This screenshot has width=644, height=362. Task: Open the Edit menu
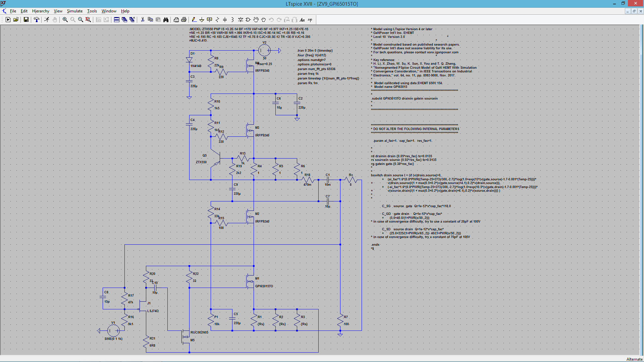point(24,11)
